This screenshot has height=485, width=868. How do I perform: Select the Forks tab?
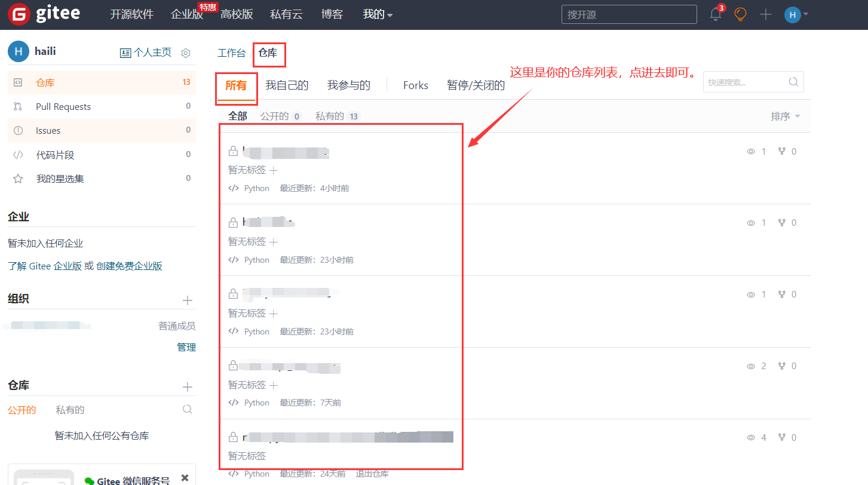tap(415, 85)
